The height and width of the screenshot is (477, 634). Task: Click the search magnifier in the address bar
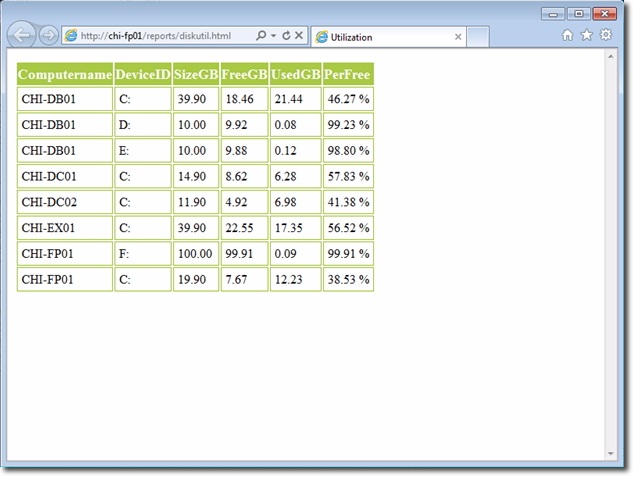[x=261, y=36]
